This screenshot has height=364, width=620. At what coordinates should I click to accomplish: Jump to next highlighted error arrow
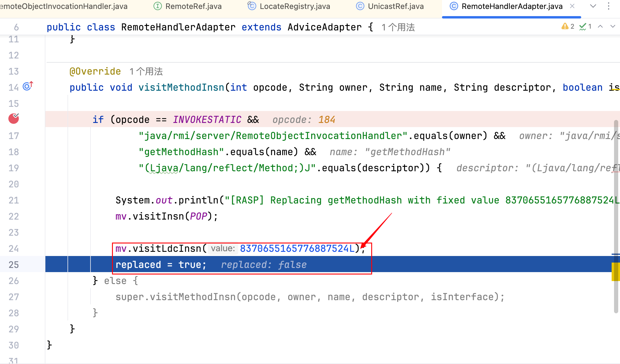[x=613, y=27]
